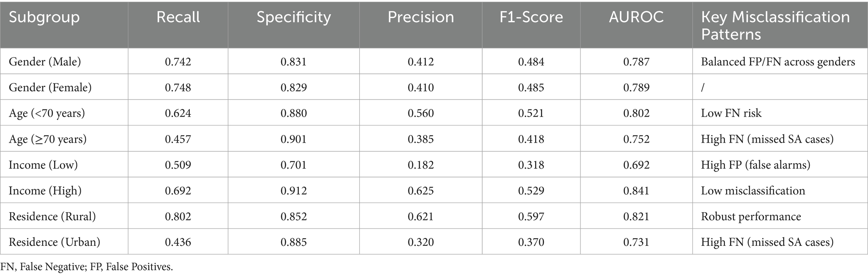The height and width of the screenshot is (276, 868).
Task: Click the Residence (Urban) row label
Action: click(54, 242)
